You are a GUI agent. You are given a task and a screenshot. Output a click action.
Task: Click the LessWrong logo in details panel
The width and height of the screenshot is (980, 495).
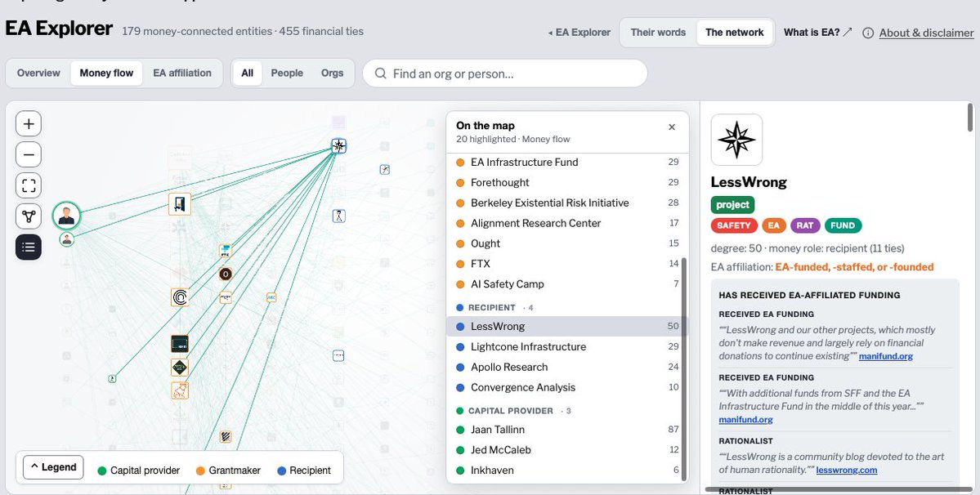(x=736, y=140)
